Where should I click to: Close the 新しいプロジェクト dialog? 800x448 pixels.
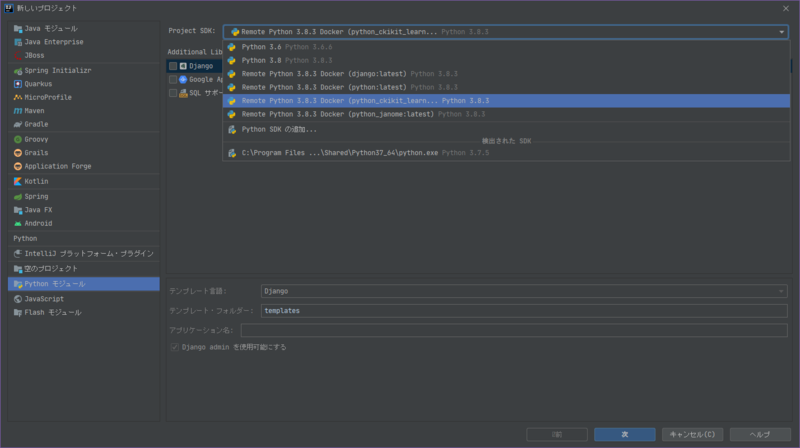(786, 8)
